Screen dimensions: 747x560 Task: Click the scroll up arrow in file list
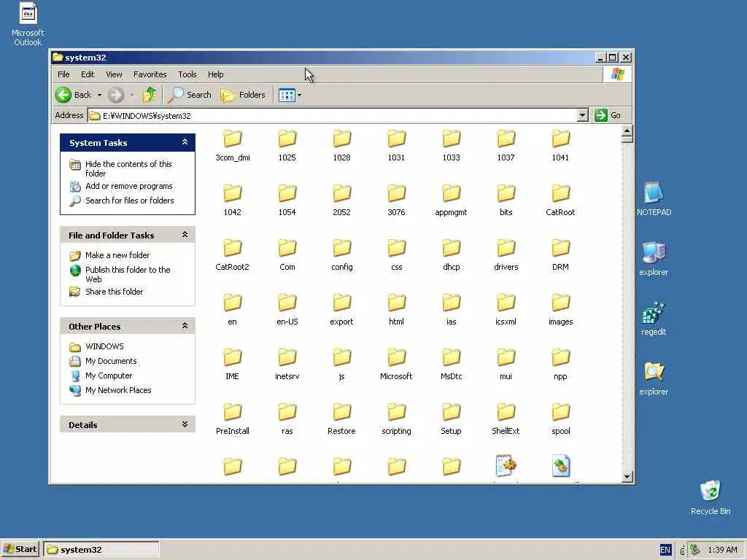click(x=627, y=131)
